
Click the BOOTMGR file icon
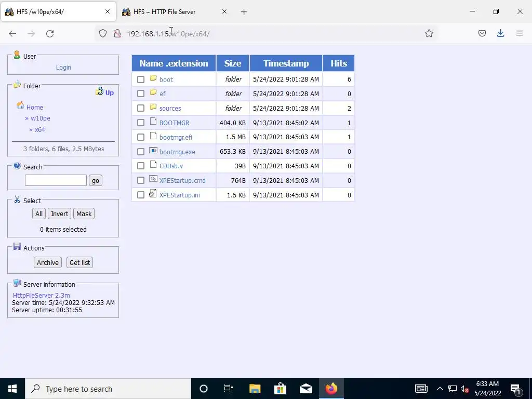[x=153, y=122]
